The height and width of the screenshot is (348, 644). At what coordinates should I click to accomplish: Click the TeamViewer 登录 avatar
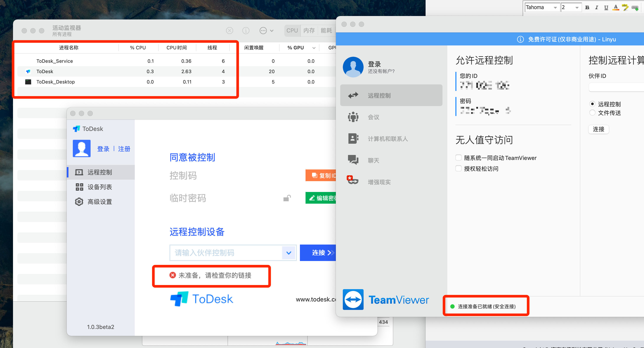pos(353,67)
